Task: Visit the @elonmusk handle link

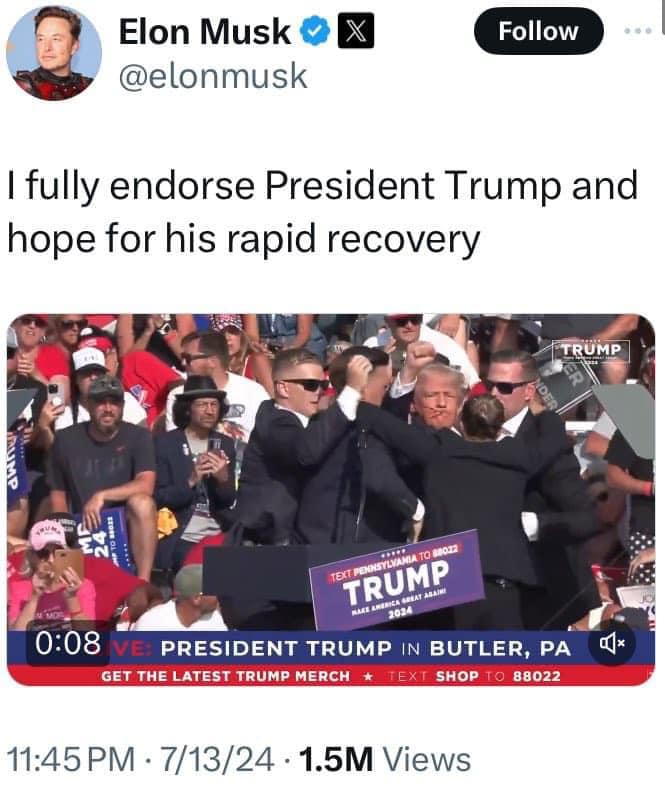Action: click(213, 77)
